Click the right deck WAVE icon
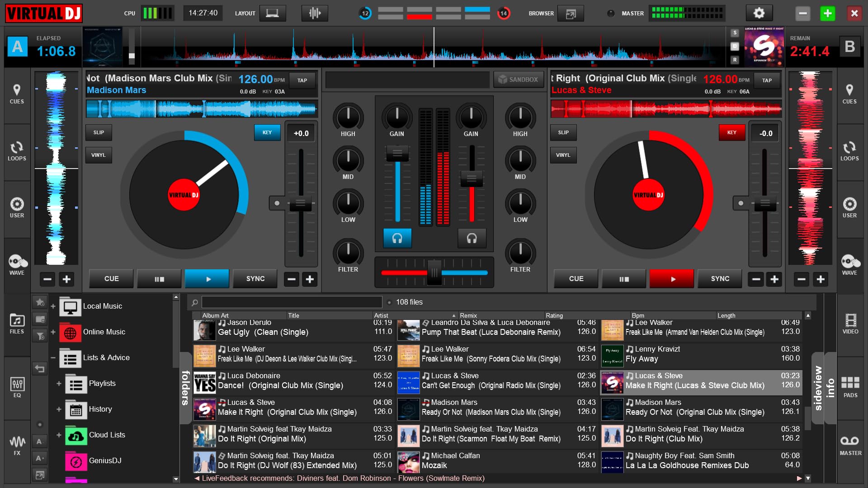The image size is (868, 488). click(850, 265)
